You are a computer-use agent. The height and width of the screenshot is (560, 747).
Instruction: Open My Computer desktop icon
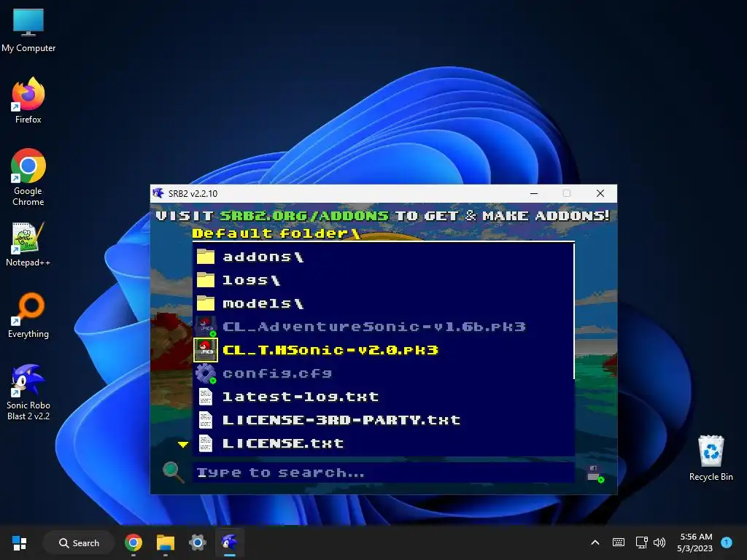click(x=28, y=31)
